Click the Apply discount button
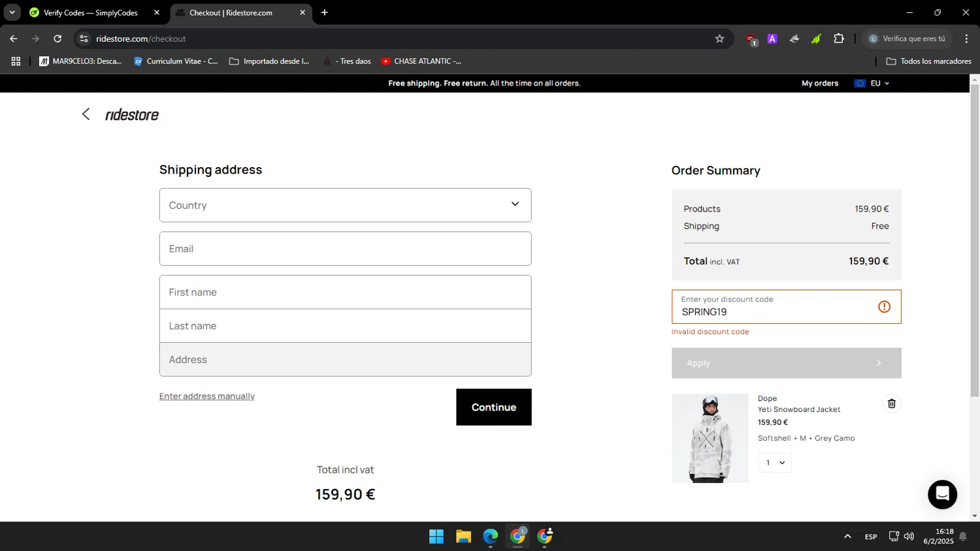The image size is (980, 551). [787, 363]
